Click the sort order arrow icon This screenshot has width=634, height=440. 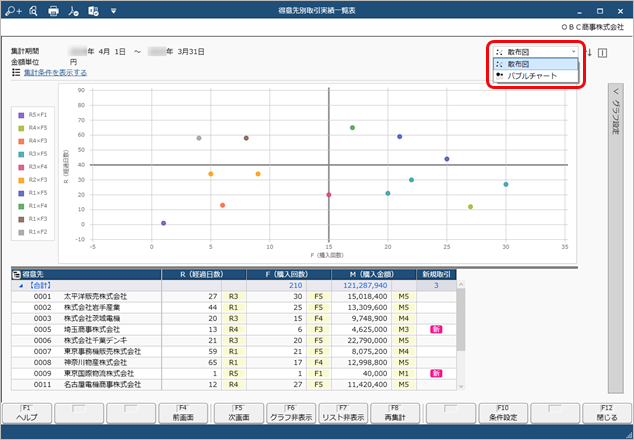[x=589, y=53]
